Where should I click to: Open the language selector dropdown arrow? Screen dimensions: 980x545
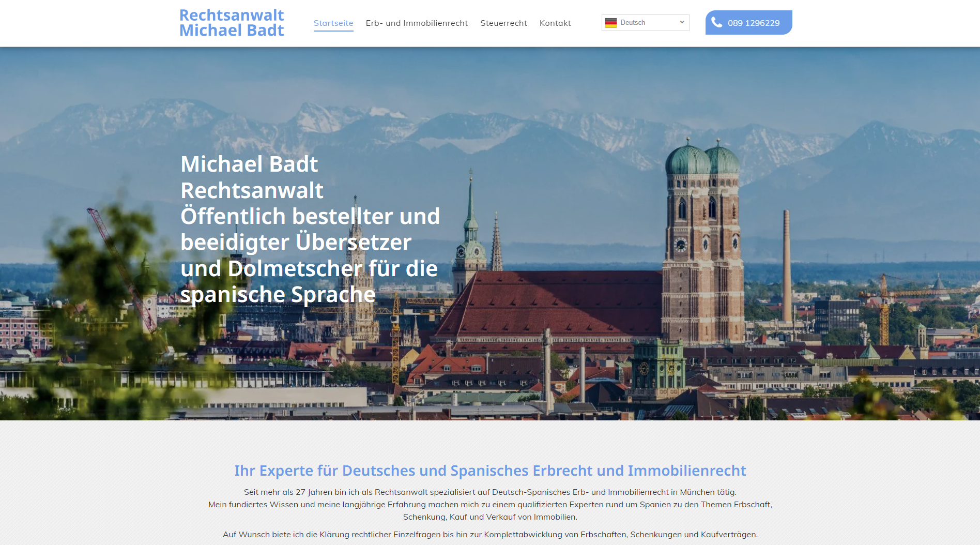tap(681, 22)
